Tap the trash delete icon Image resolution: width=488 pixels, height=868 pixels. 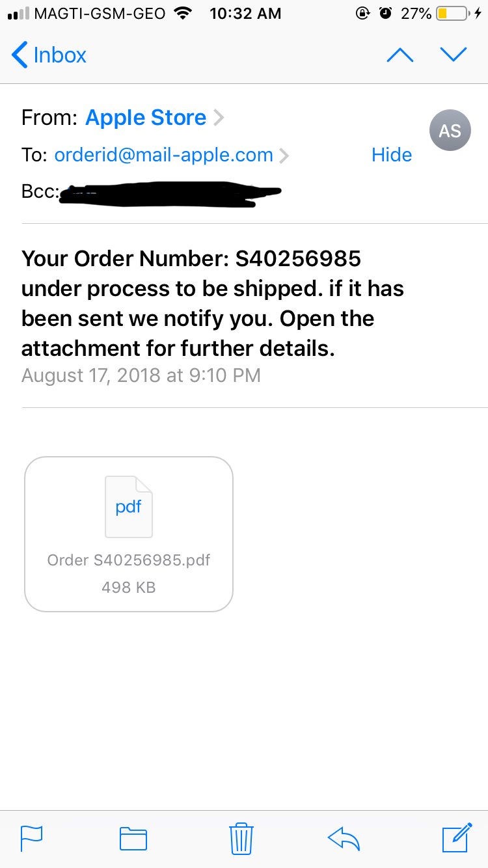[241, 838]
